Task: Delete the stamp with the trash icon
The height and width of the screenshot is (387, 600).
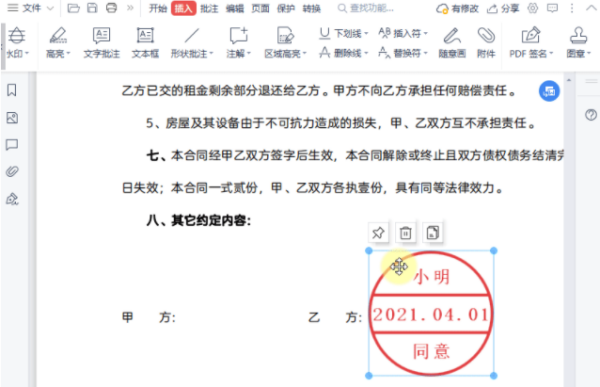Action: coord(405,232)
